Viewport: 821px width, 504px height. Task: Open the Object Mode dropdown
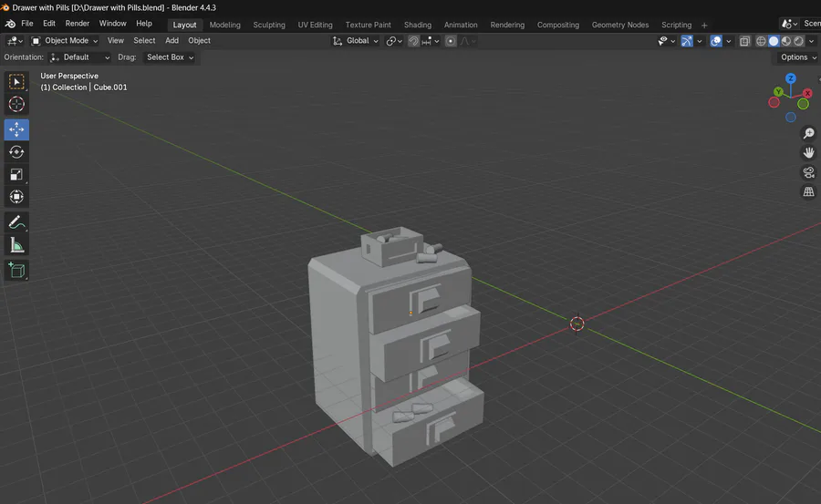(x=65, y=41)
